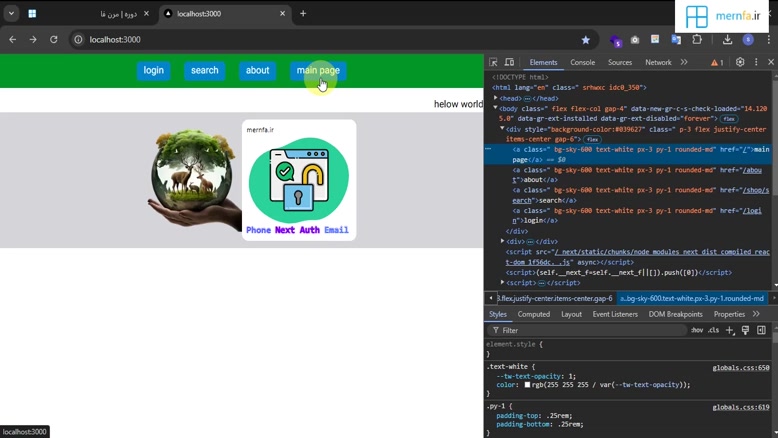
Task: Toggle the .cls class editor
Action: pyautogui.click(x=713, y=330)
